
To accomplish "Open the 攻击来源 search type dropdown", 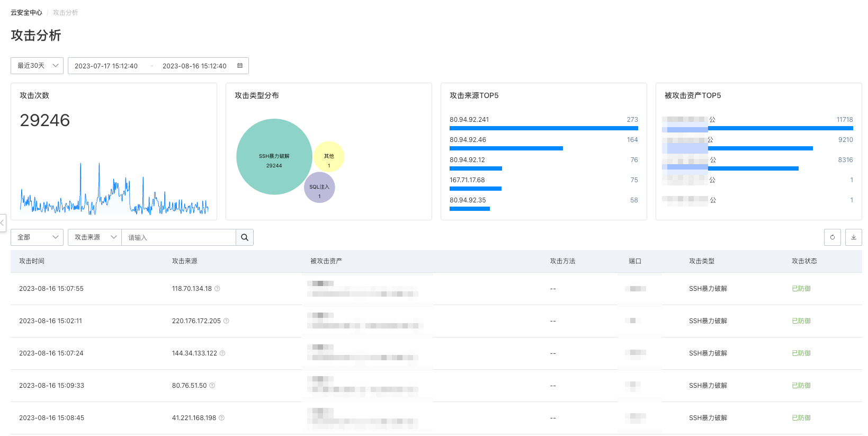I will coord(95,237).
